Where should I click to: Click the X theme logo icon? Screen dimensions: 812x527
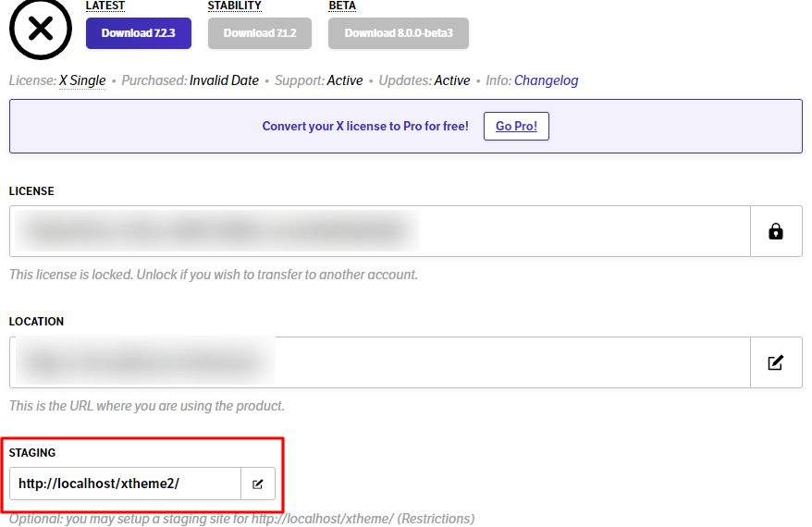pyautogui.click(x=41, y=29)
